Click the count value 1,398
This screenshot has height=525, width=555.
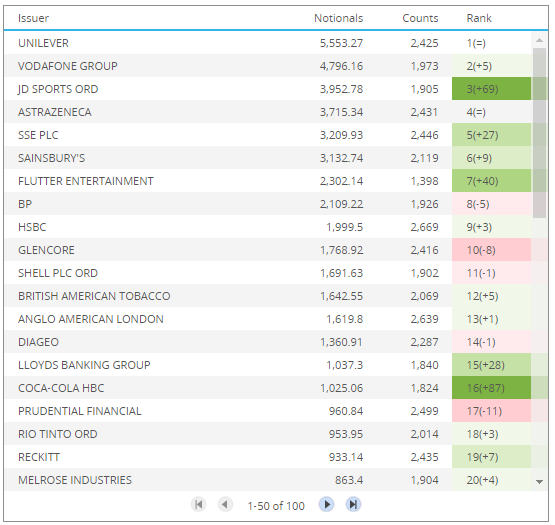point(424,181)
